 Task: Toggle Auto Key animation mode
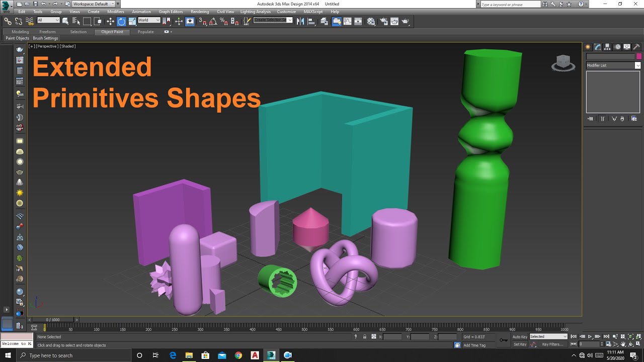tap(520, 337)
